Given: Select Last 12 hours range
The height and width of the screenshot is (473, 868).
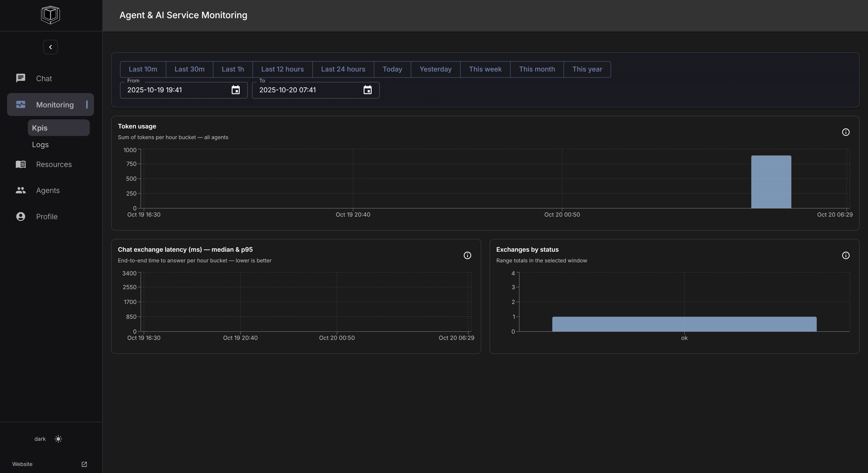Looking at the screenshot, I should (x=282, y=69).
